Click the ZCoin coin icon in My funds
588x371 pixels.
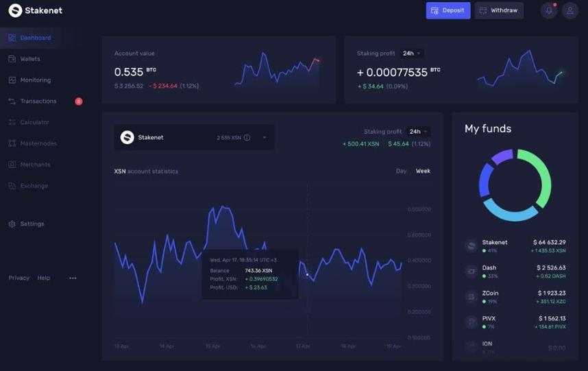pos(471,297)
